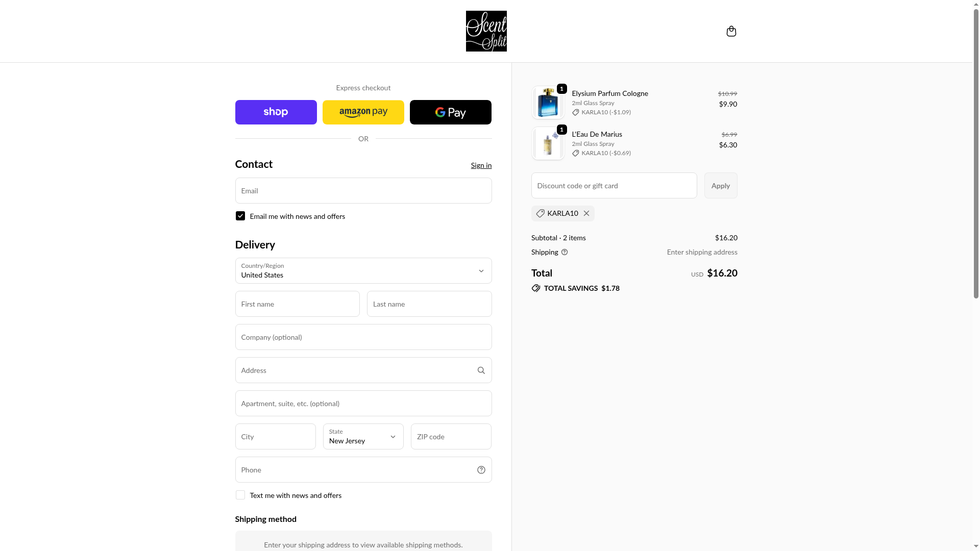Open the shopping bag cart icon
The width and height of the screenshot is (980, 551).
point(731,32)
